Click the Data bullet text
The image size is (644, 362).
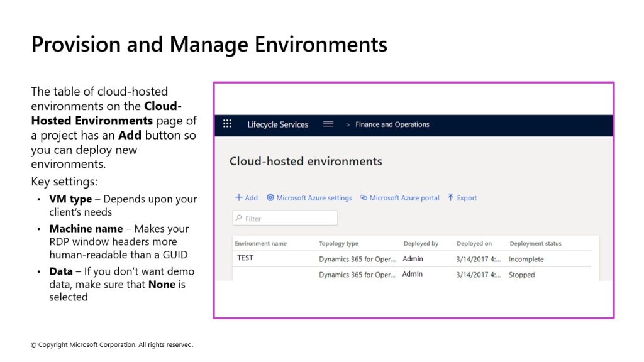click(121, 284)
